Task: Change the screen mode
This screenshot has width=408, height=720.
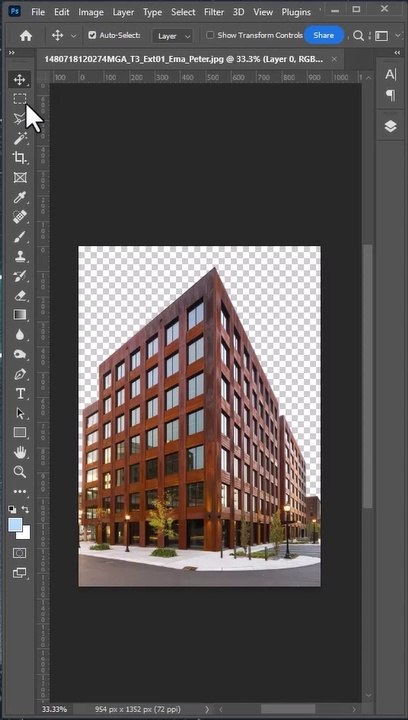Action: coord(19,573)
